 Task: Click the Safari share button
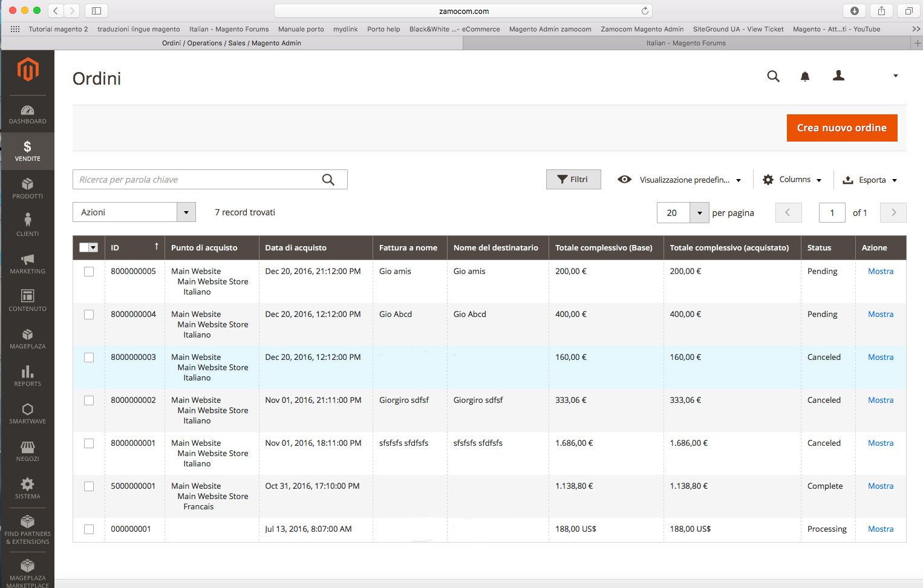coord(881,10)
